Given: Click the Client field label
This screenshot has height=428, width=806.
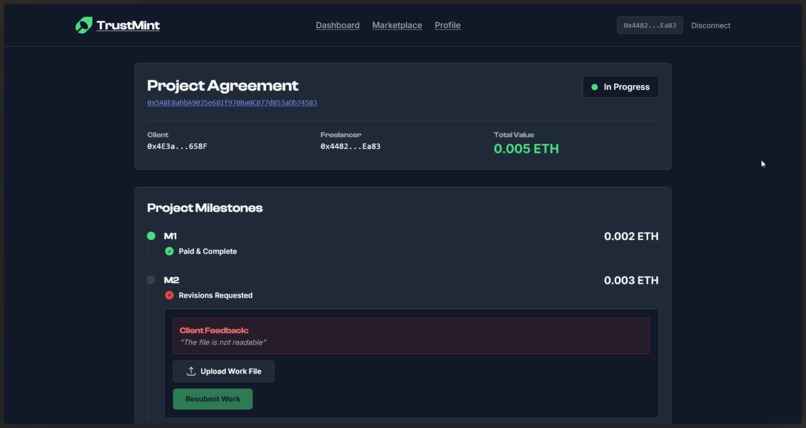Looking at the screenshot, I should (x=157, y=135).
